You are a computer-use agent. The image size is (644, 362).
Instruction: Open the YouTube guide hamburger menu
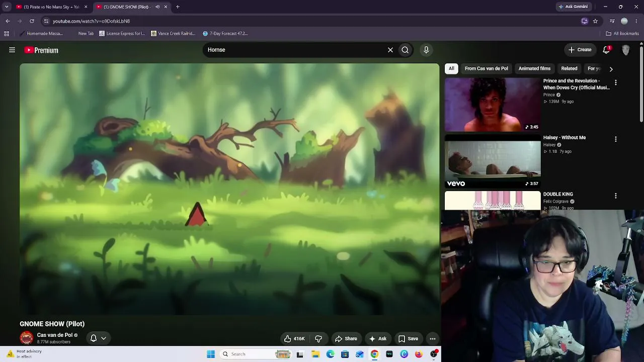tap(12, 50)
